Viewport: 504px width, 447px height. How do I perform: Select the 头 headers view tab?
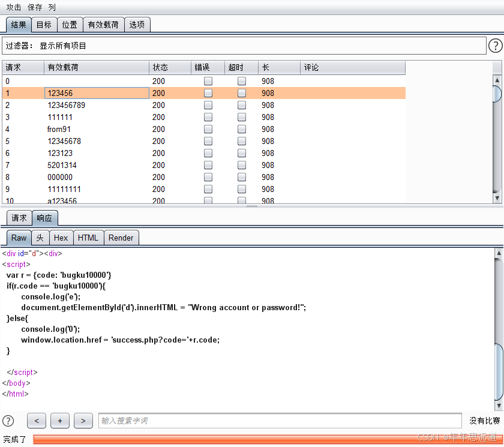click(x=40, y=238)
